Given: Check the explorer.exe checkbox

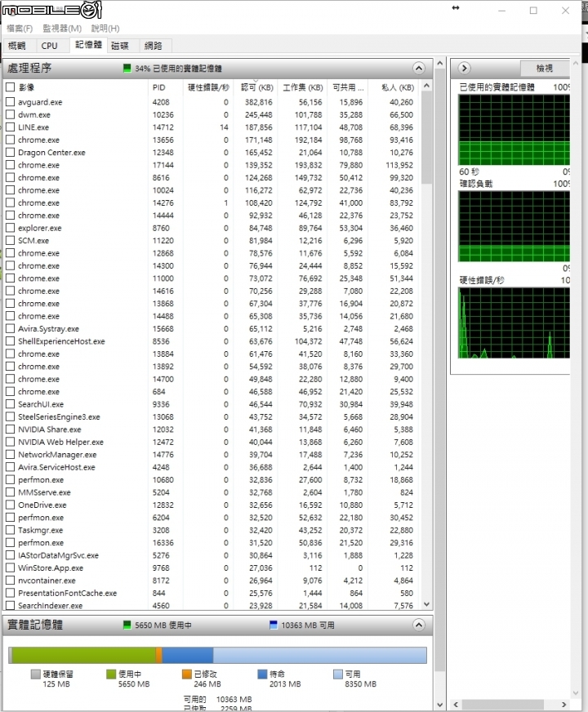Looking at the screenshot, I should coord(10,228).
